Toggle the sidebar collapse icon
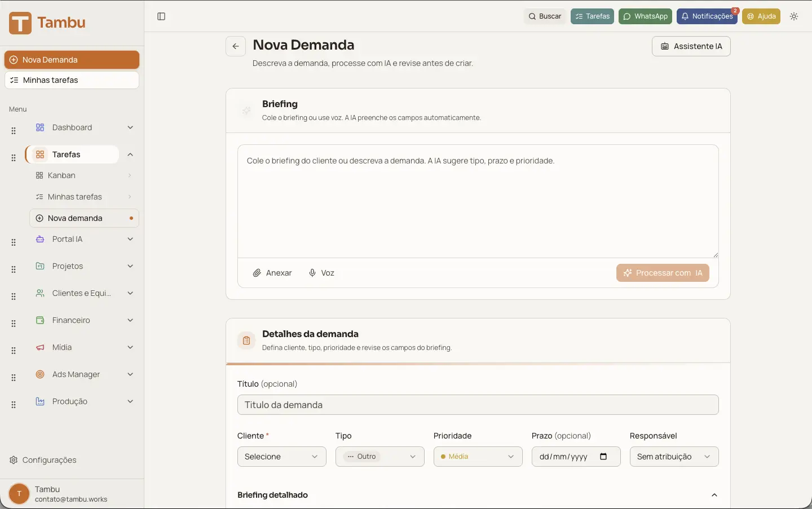Screen dimensions: 812x509 161,16
